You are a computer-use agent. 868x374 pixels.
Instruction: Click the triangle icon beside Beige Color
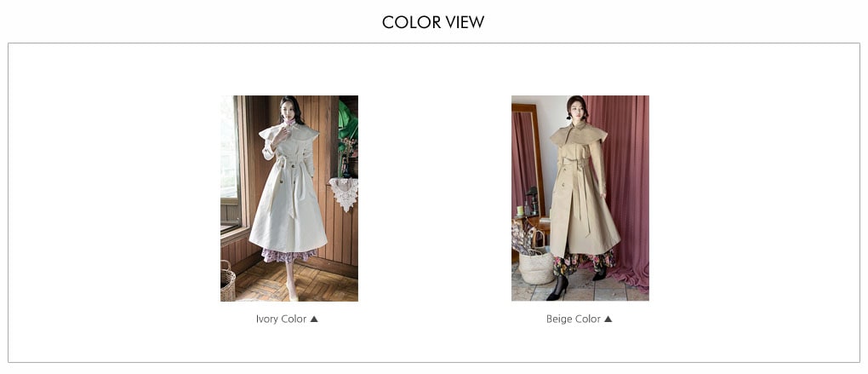point(608,319)
